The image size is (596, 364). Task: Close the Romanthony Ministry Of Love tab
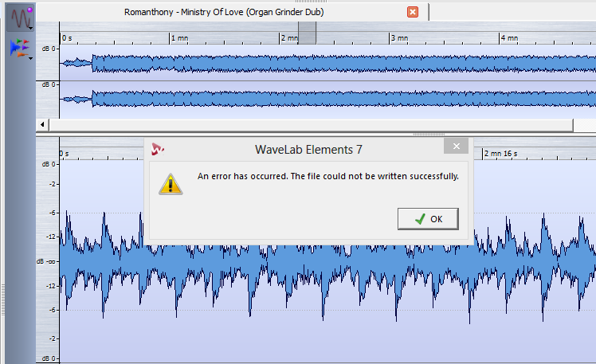click(413, 12)
